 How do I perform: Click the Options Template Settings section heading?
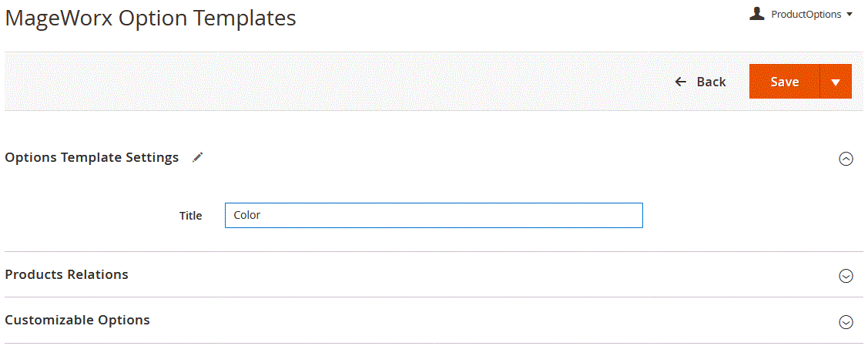pos(92,157)
